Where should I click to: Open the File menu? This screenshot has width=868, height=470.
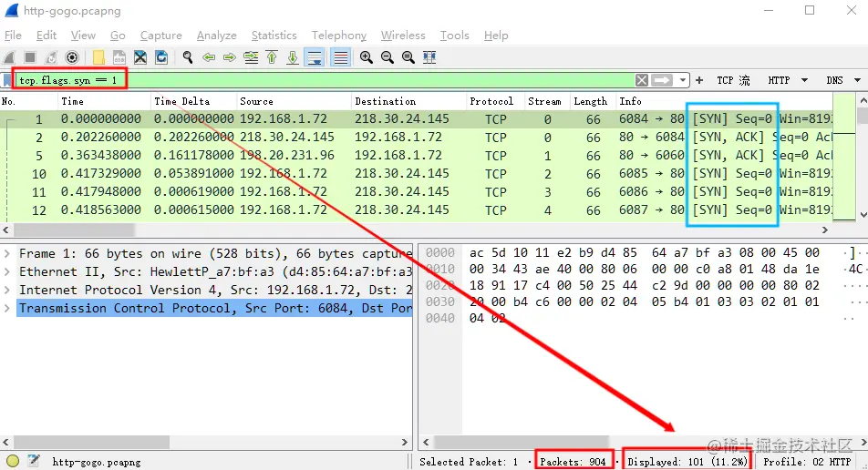(x=13, y=36)
